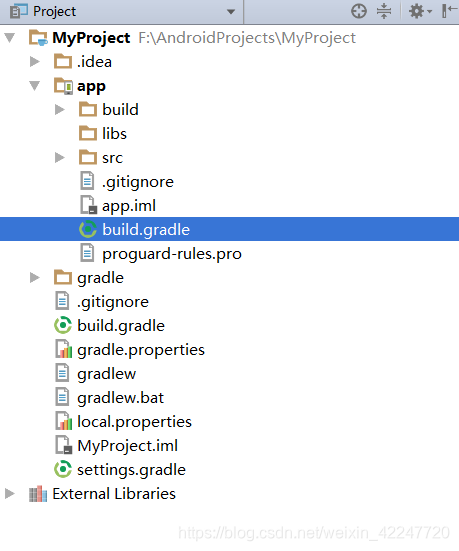The height and width of the screenshot is (551, 459).
Task: Collapse the app module arrow
Action: (x=34, y=85)
